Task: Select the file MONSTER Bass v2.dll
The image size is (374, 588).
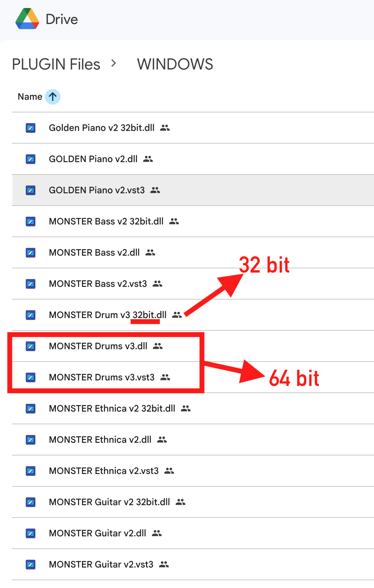Action: 193,252
